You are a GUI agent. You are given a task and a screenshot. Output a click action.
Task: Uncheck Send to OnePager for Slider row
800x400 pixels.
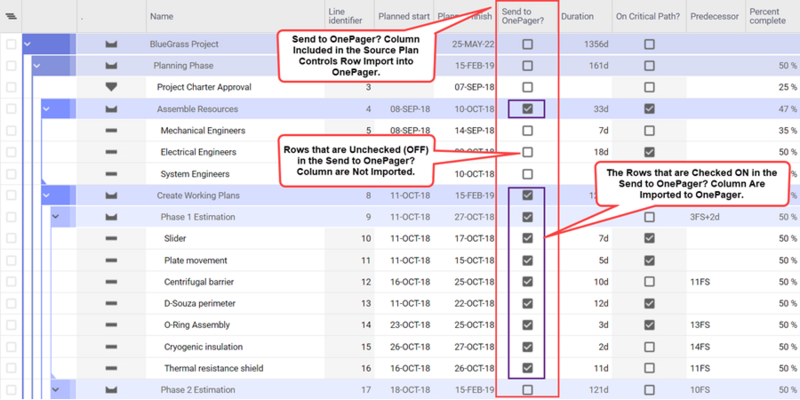(x=528, y=238)
